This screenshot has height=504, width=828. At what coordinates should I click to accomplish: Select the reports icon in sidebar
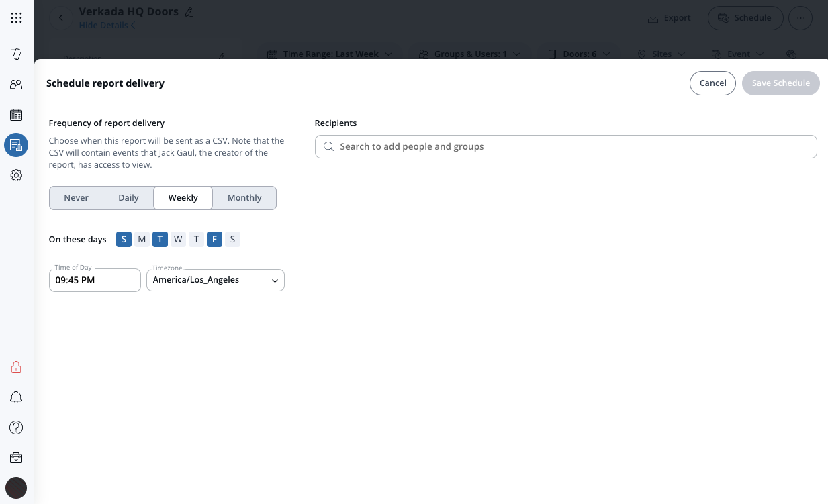point(16,145)
